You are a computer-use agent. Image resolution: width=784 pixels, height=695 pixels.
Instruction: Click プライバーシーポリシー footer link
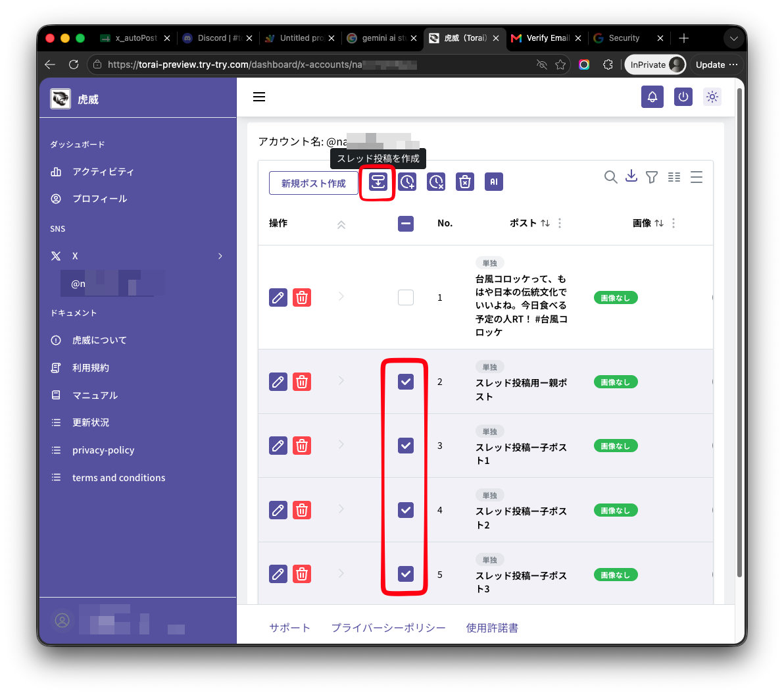tap(388, 628)
